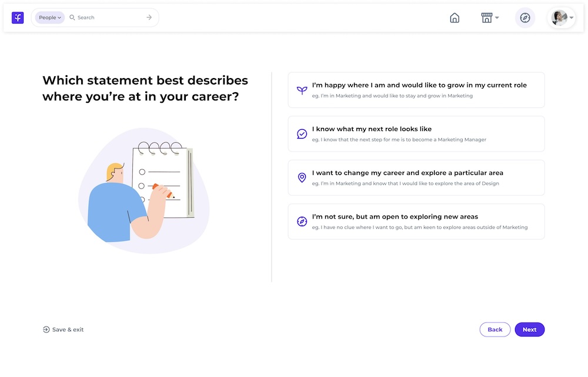
Task: Pick "I'm not sure, but am open to exploring"
Action: 416,221
